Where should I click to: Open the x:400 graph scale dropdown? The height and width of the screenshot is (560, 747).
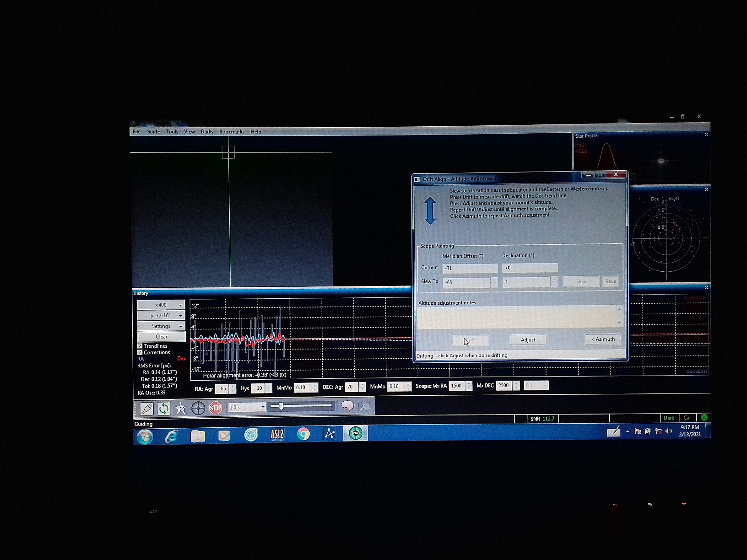coord(161,305)
